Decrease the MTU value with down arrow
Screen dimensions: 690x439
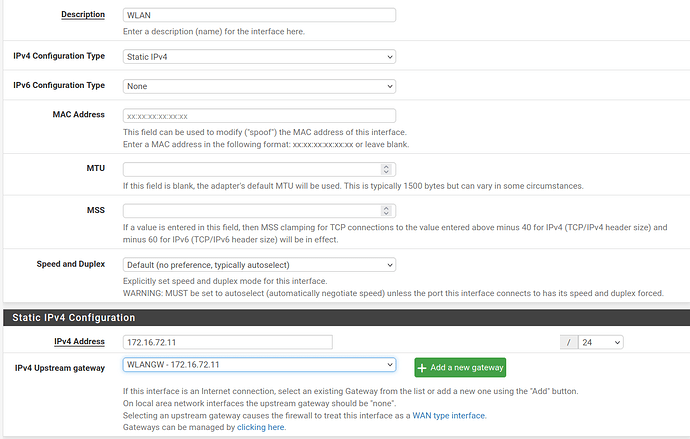pyautogui.click(x=388, y=173)
